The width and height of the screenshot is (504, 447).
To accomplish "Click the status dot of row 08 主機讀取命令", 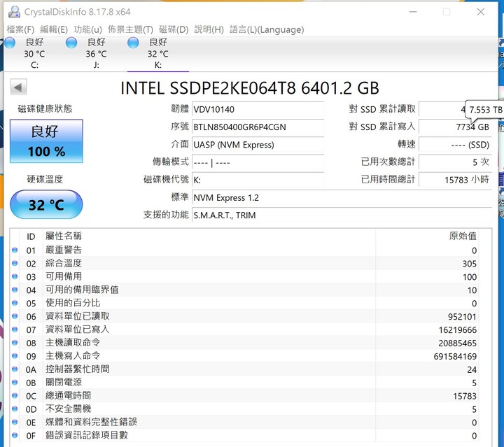I will click(15, 342).
